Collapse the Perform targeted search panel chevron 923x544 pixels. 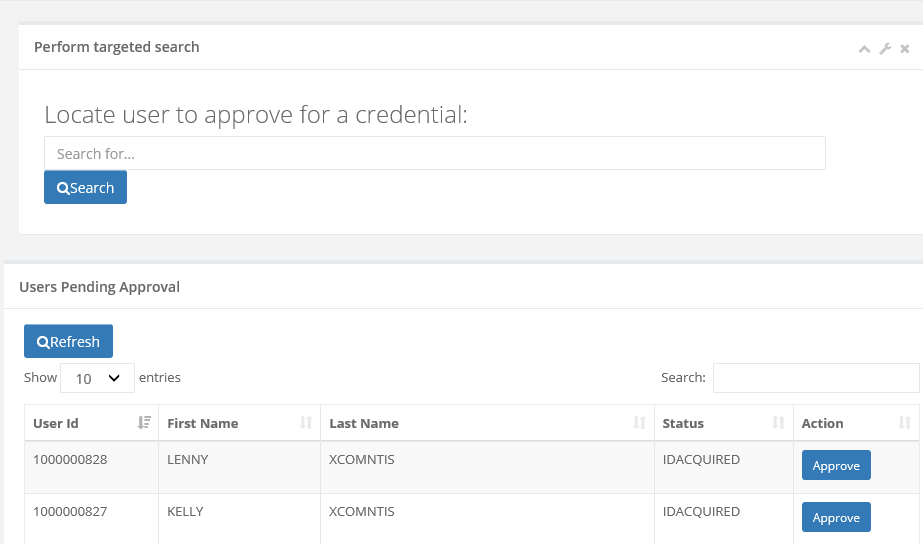[864, 48]
